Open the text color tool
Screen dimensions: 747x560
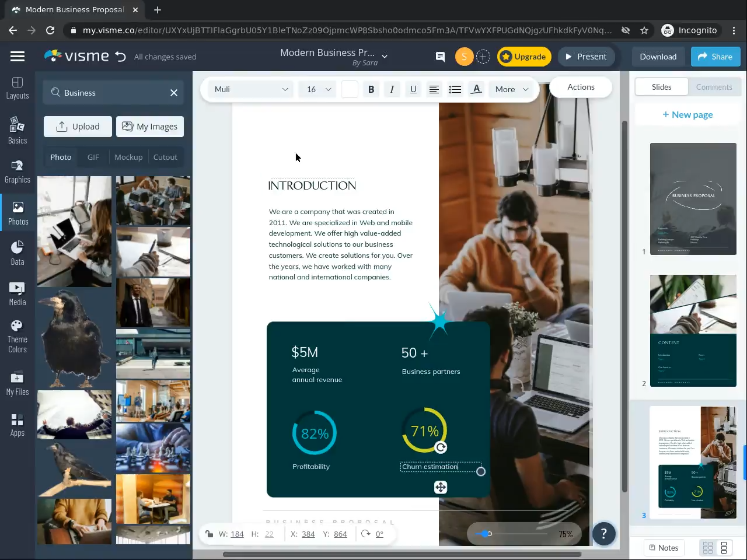(476, 89)
